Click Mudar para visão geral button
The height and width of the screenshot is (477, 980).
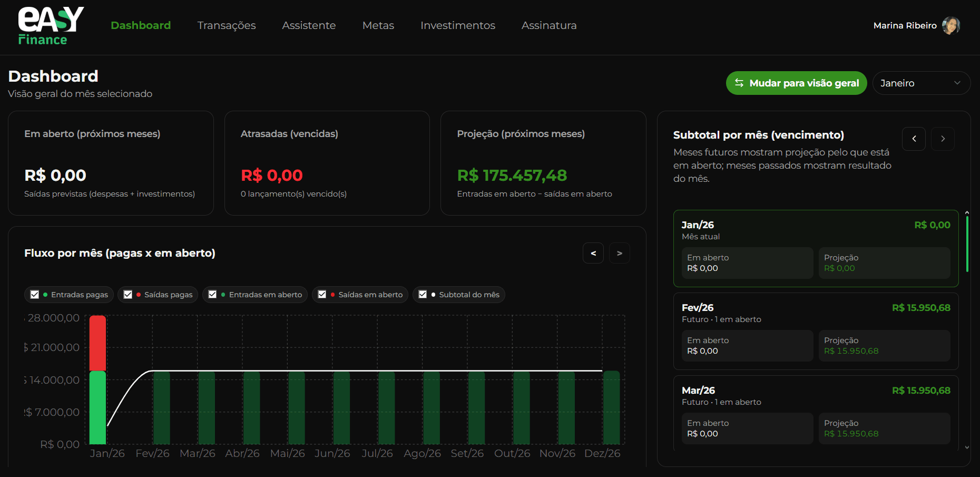tap(796, 83)
